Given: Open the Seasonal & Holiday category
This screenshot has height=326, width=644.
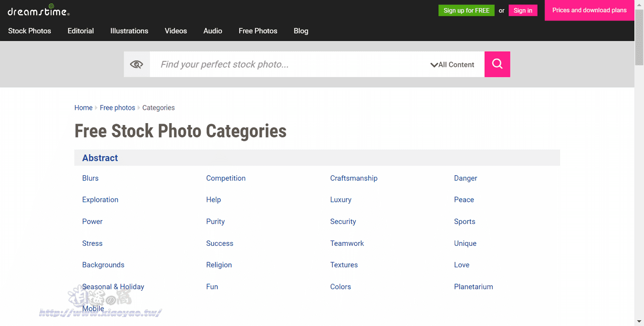Looking at the screenshot, I should 113,287.
